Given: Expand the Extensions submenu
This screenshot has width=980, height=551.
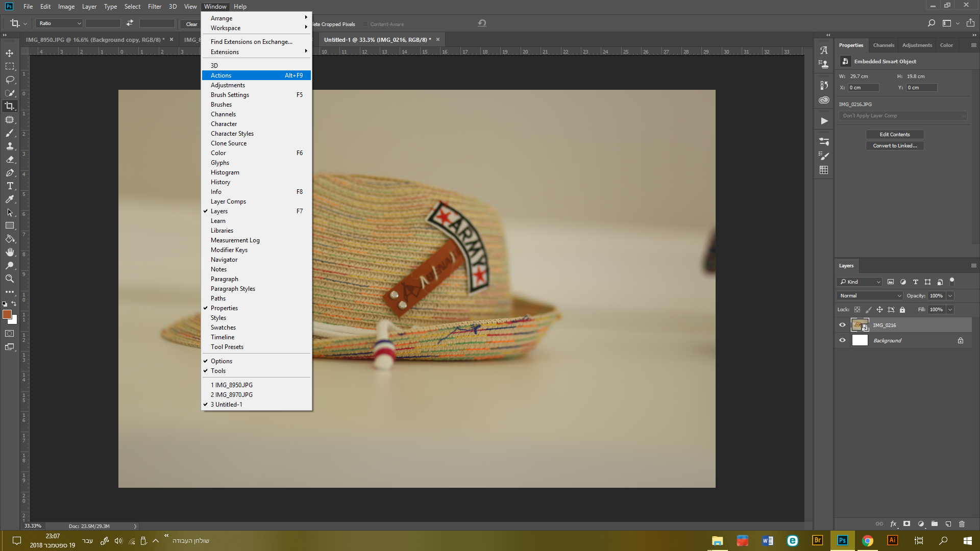Looking at the screenshot, I should pos(256,52).
